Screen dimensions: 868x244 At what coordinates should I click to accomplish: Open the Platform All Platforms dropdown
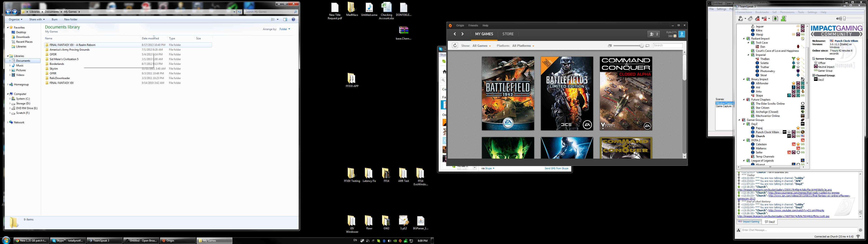click(523, 46)
